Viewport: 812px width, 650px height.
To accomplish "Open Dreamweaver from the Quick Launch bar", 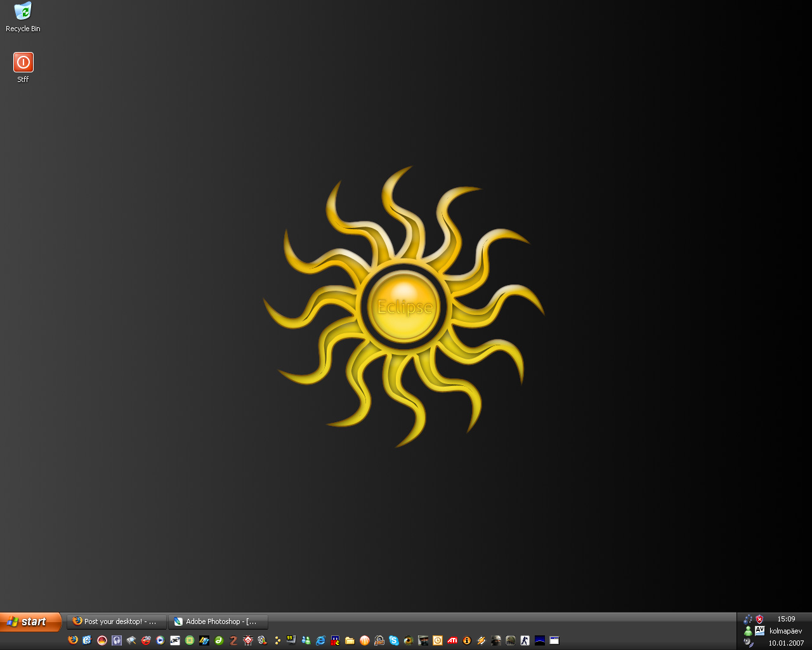I will click(219, 640).
